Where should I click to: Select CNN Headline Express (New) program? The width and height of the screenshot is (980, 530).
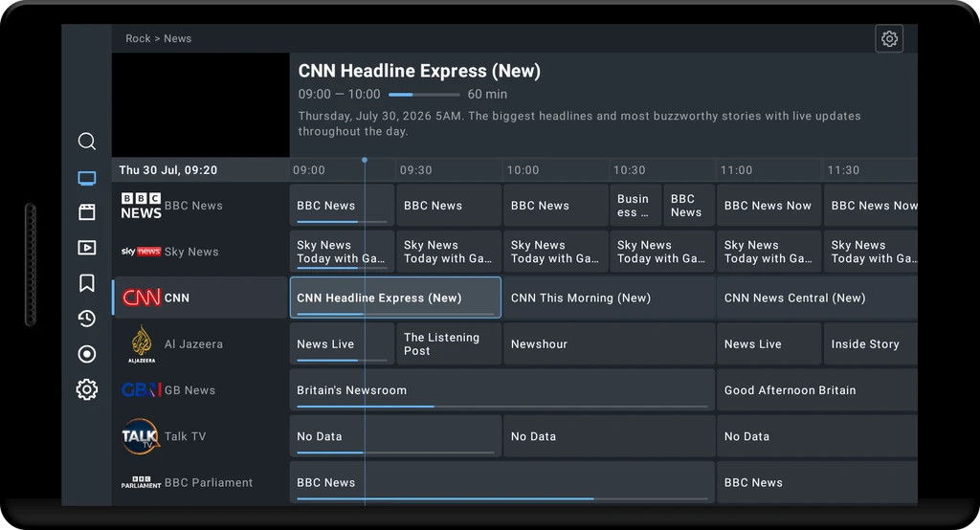click(x=395, y=298)
